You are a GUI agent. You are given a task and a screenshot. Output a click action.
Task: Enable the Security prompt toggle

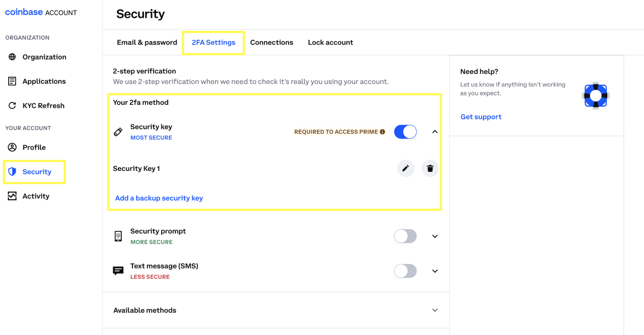[x=405, y=236]
